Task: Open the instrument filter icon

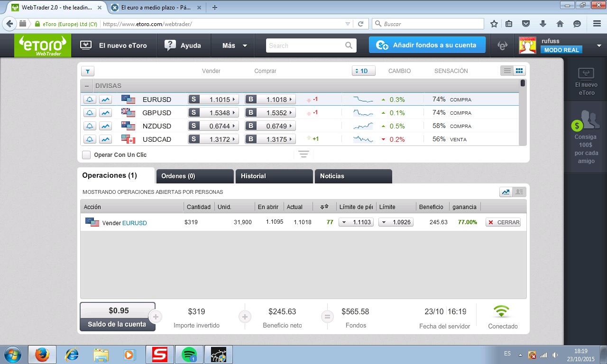Action: [88, 71]
